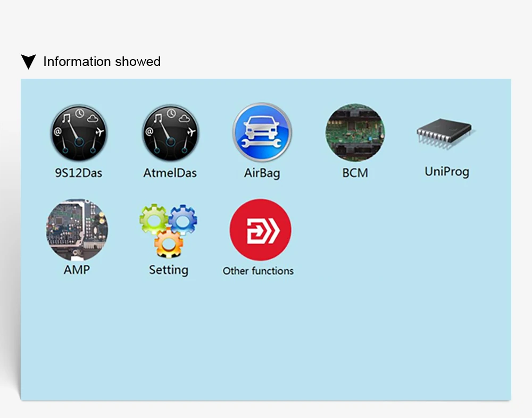This screenshot has width=532, height=418.
Task: Open the red Other functions icon
Action: coord(260,230)
